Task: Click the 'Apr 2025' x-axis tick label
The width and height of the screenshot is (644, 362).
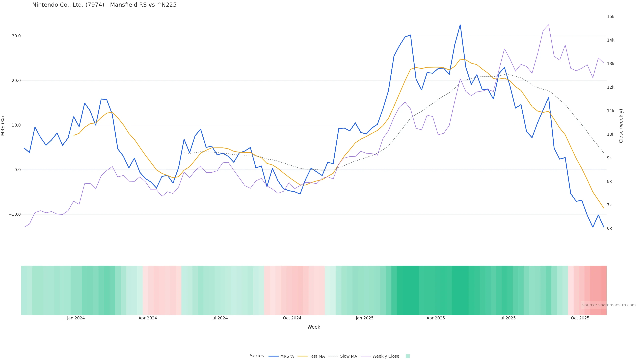Action: coord(436,318)
